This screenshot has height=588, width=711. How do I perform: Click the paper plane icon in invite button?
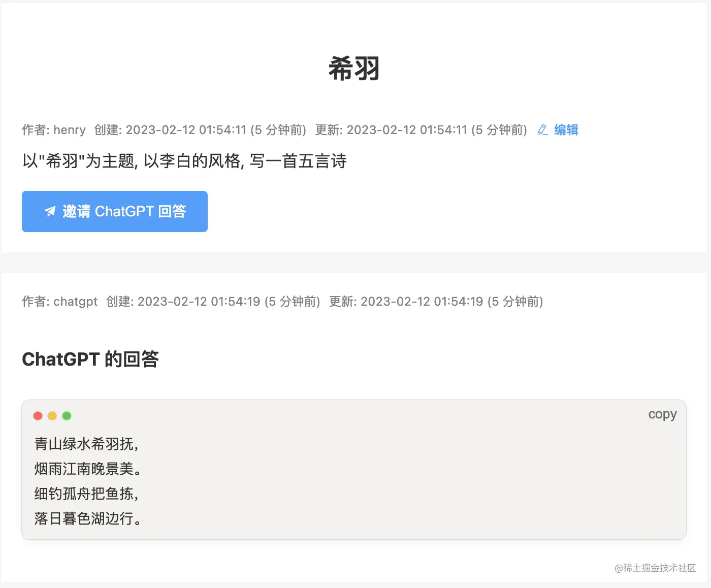point(50,211)
